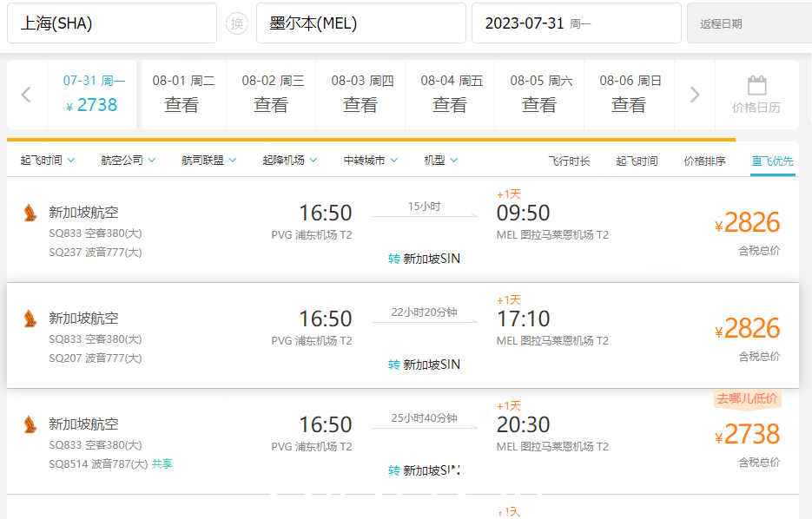Expand the 航空公司 filter dropdown

point(129,161)
